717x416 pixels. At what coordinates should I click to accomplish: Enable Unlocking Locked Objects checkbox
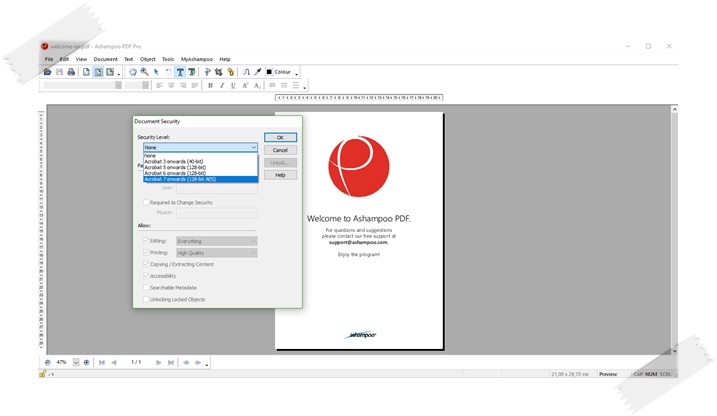[x=146, y=299]
